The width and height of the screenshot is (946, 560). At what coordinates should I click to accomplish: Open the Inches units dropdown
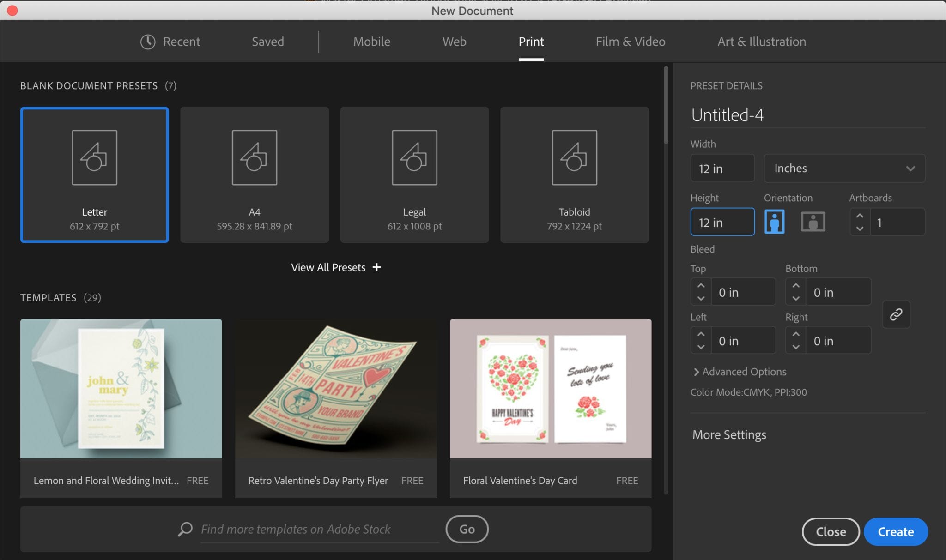point(843,168)
